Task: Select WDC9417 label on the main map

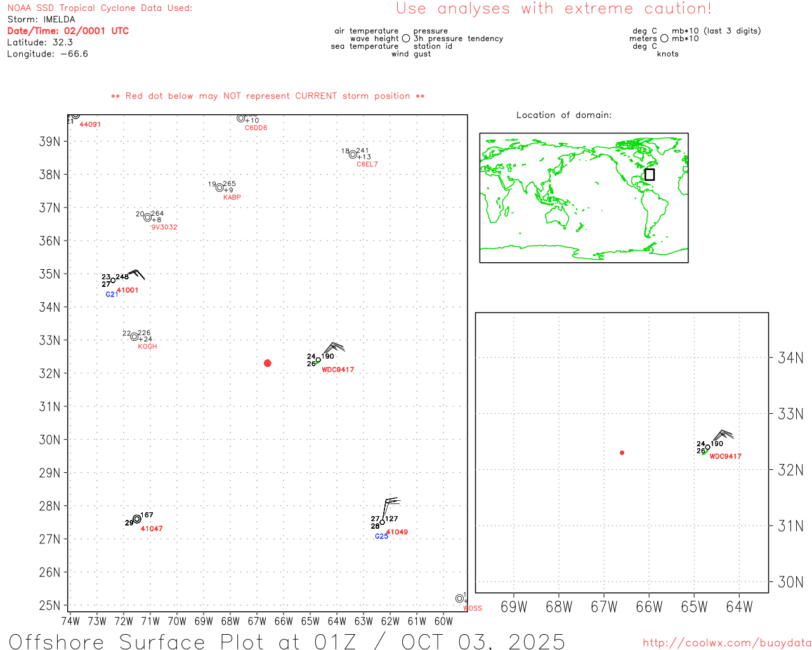Action: pos(338,369)
